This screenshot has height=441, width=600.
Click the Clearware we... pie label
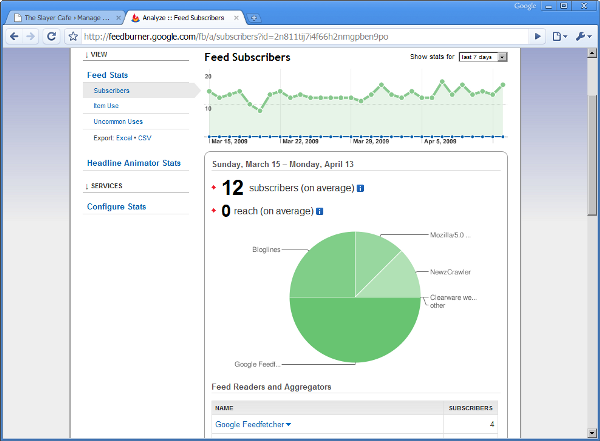coord(453,297)
